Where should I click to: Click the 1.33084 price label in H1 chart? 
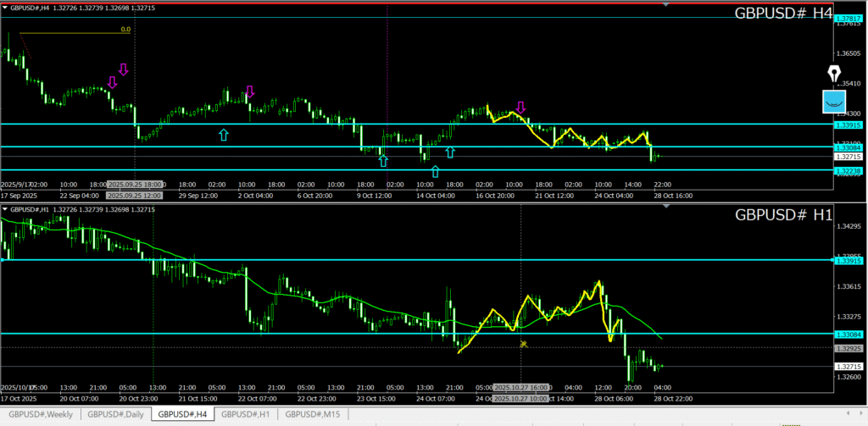847,334
